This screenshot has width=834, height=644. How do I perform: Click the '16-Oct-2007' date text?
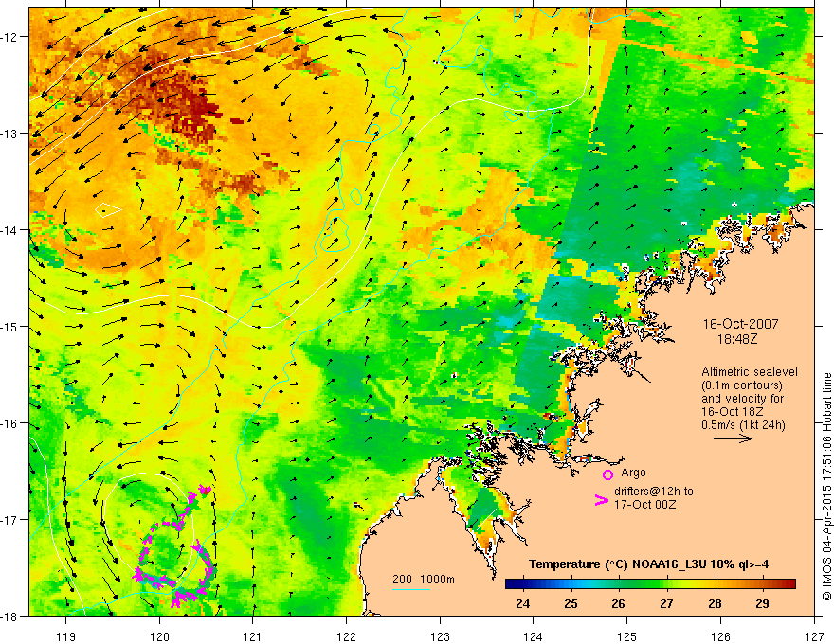pyautogui.click(x=740, y=324)
